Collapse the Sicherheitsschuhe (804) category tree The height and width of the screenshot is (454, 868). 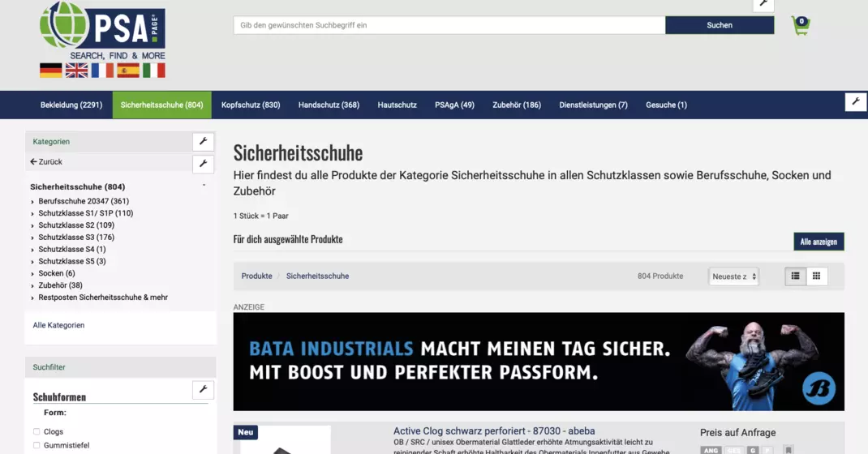point(204,186)
